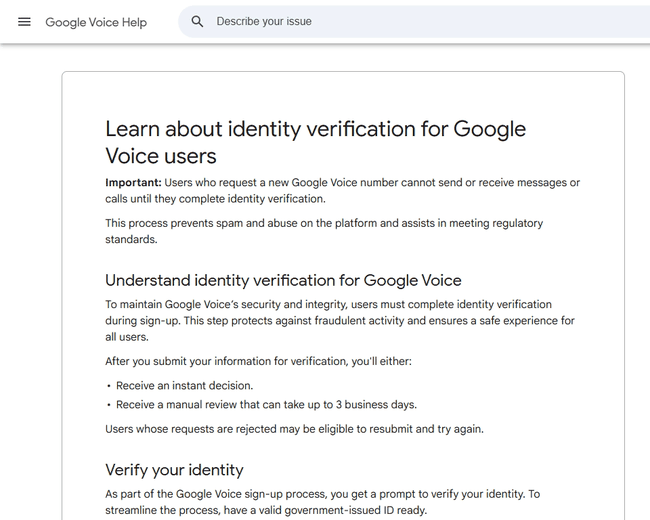The image size is (650, 520).
Task: Click the bullet about manual review taking 3 business days
Action: coord(266,404)
